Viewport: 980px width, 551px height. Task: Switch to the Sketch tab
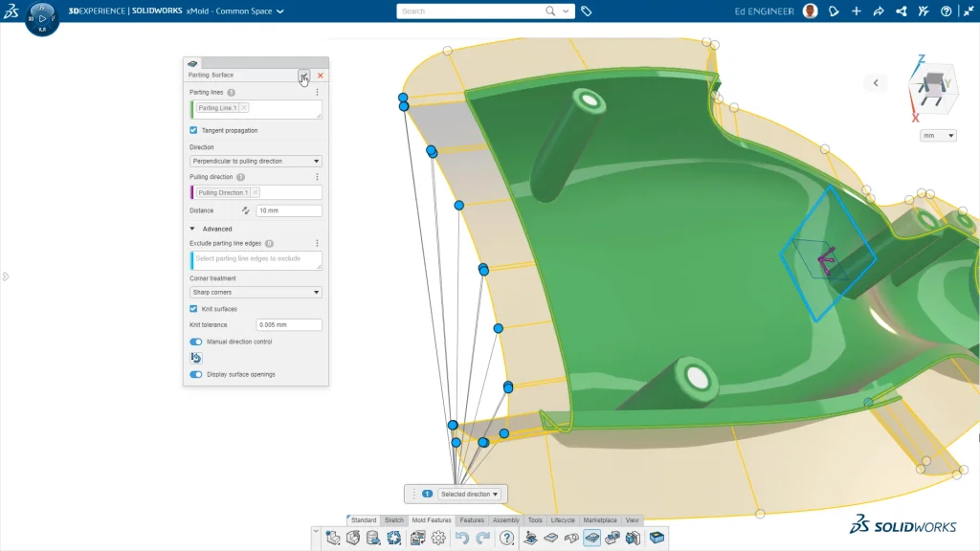(x=393, y=520)
